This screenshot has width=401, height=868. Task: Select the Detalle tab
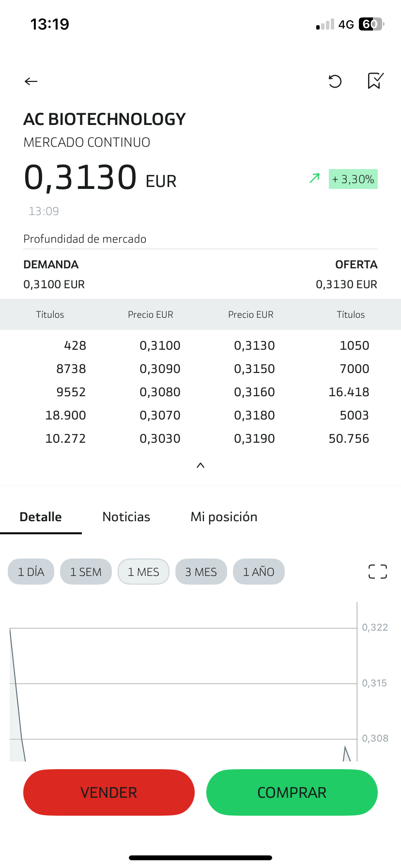[41, 517]
